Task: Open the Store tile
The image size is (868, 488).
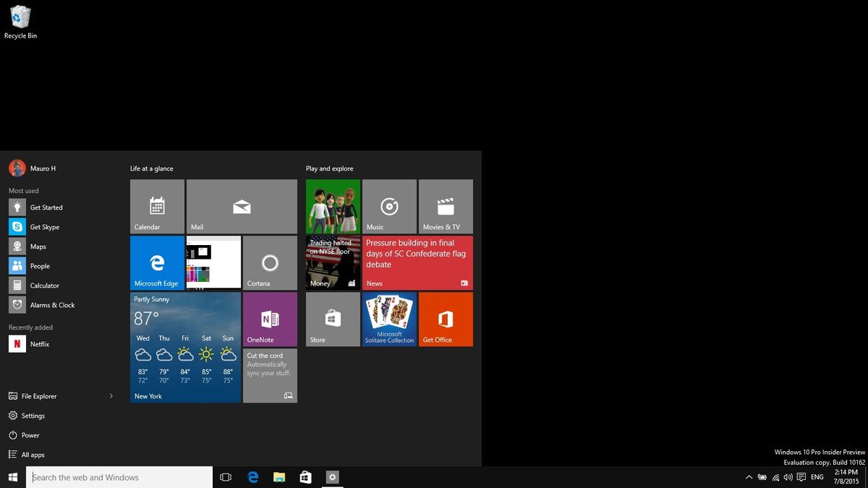Action: point(332,319)
